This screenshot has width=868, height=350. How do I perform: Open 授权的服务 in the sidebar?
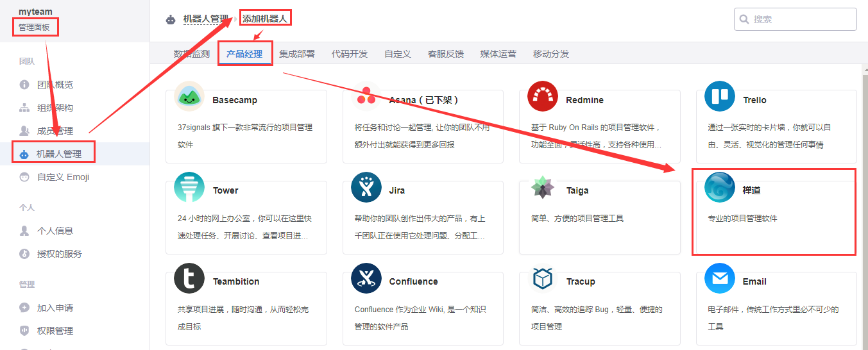pos(60,254)
